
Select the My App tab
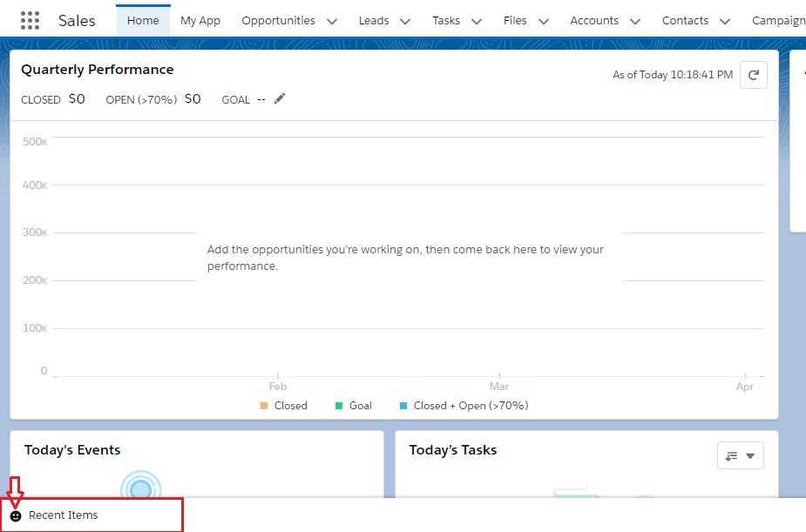tap(200, 20)
